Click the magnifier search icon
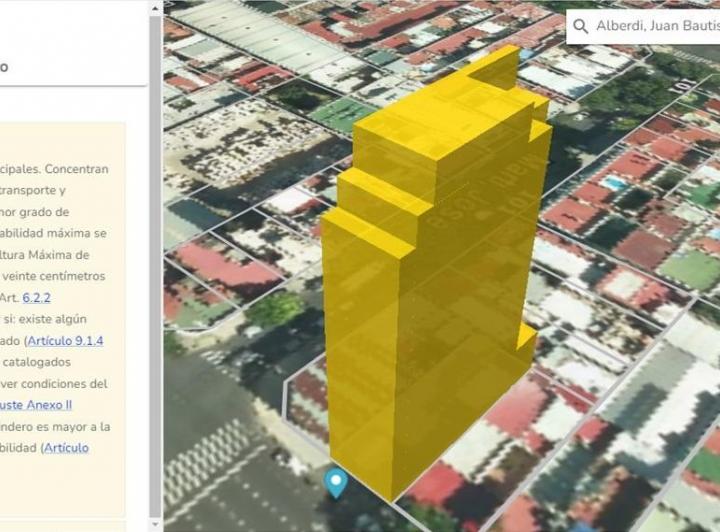This screenshot has width=720, height=532. (x=581, y=26)
